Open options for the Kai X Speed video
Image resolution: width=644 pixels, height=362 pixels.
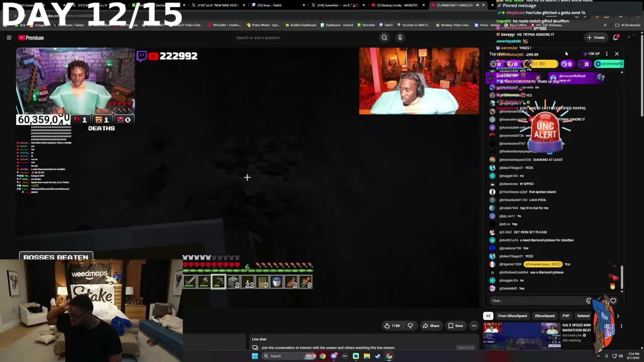click(x=621, y=326)
